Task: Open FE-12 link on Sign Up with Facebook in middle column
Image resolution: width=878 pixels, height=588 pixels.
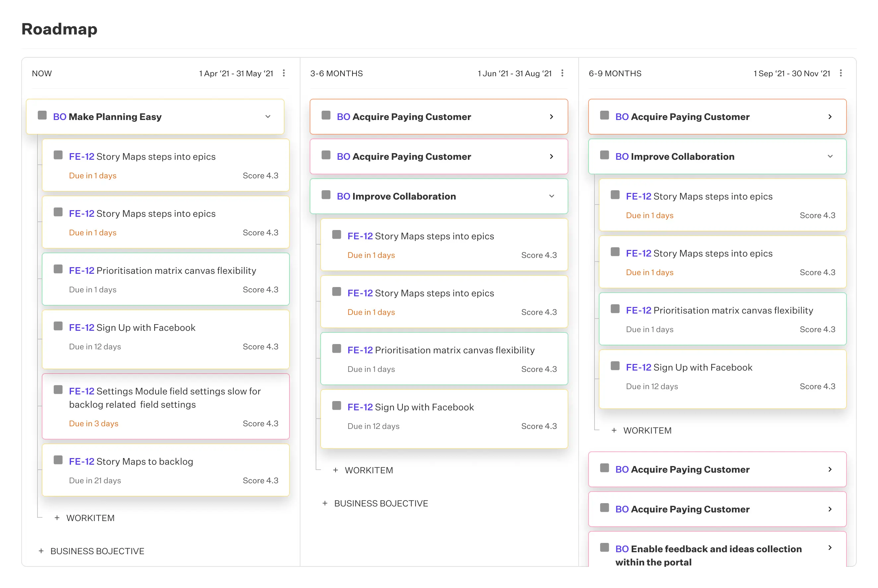Action: [x=360, y=407]
